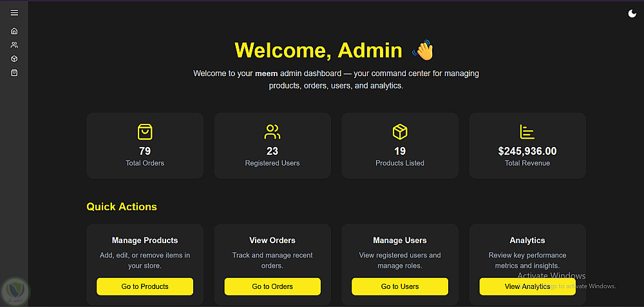
Task: Select the Registered Users label
Action: pos(272,163)
